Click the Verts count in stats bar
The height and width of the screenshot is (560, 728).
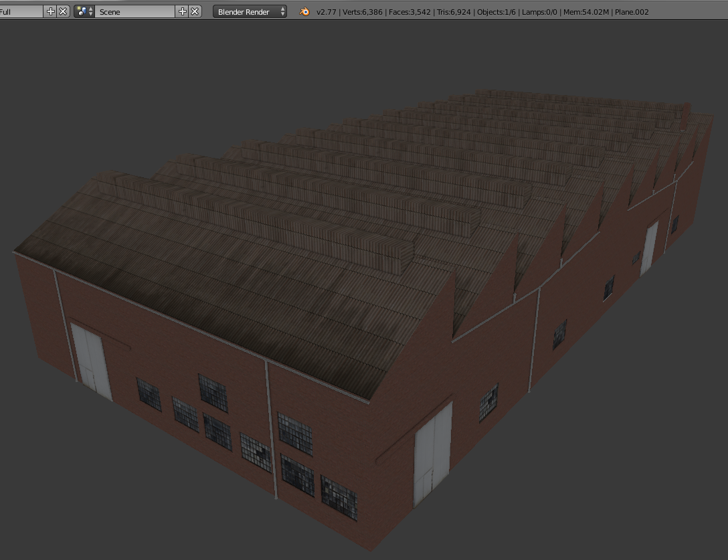coord(362,12)
